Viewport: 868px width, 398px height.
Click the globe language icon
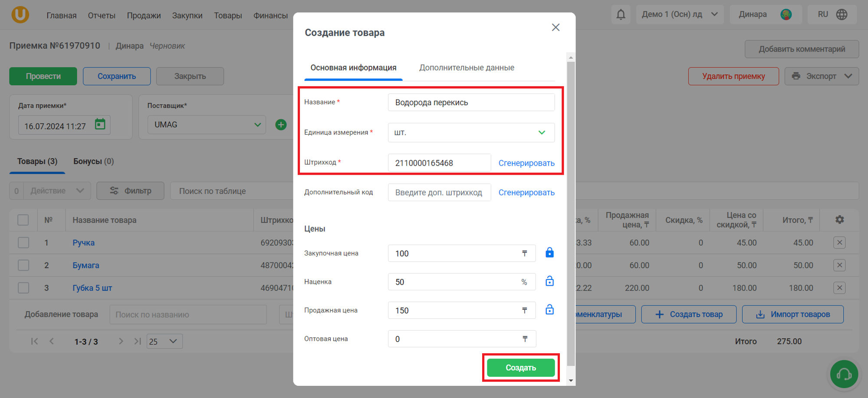842,14
